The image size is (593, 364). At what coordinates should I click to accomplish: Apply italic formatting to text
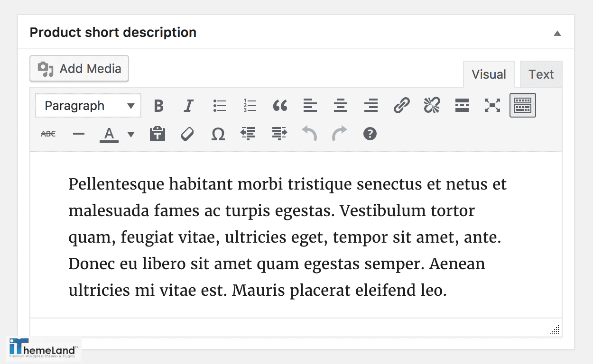coord(188,106)
